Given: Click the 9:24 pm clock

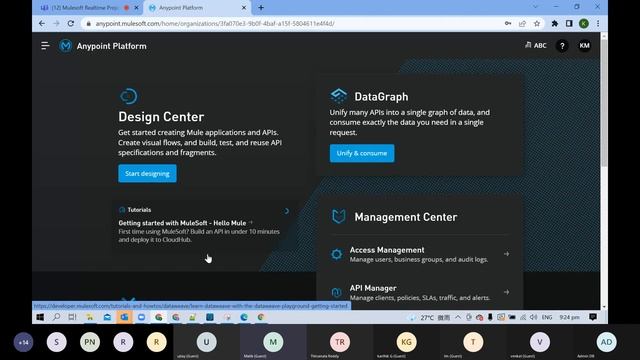Looking at the screenshot, I should click(x=569, y=317).
